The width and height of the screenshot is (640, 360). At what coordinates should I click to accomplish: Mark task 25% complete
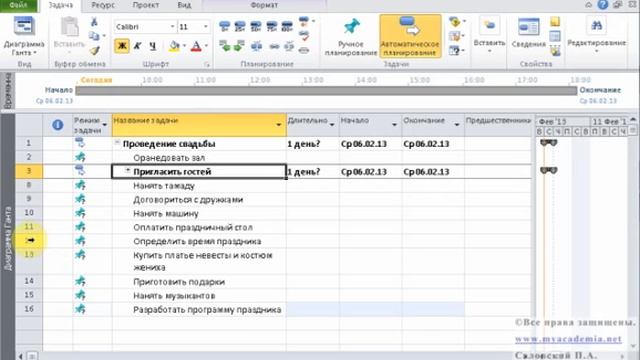(x=240, y=27)
